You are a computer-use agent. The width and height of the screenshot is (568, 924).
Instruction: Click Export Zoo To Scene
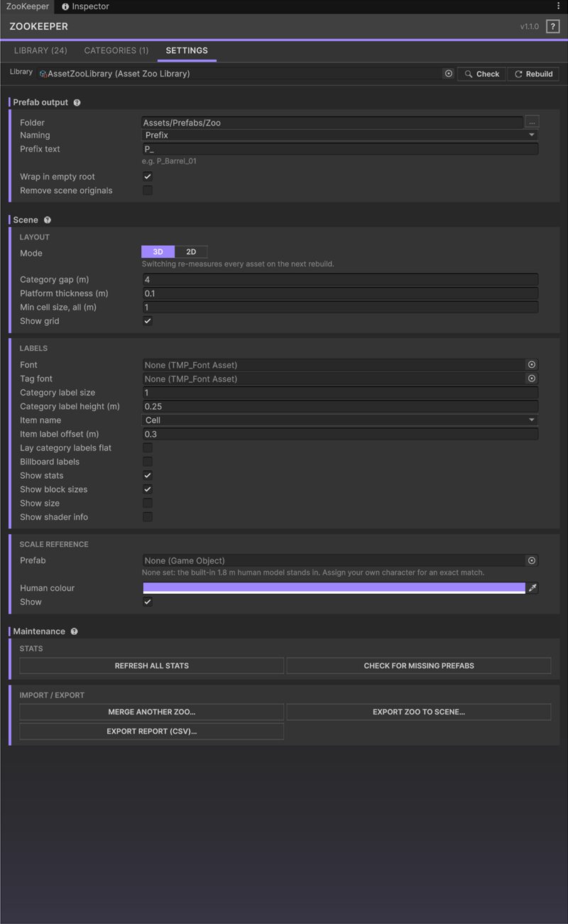coord(419,712)
